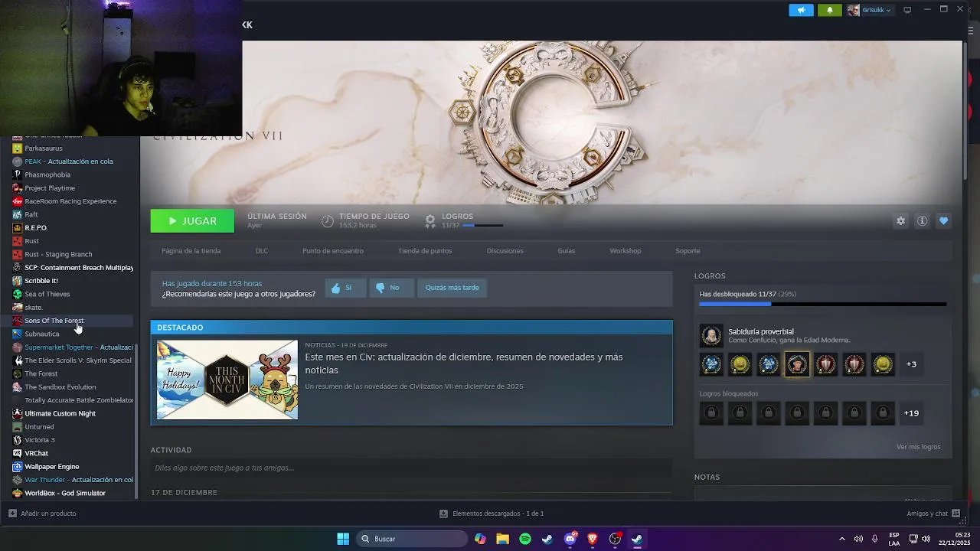Click Rust game icon in library
Screen dimensions: 980x551
(18, 241)
